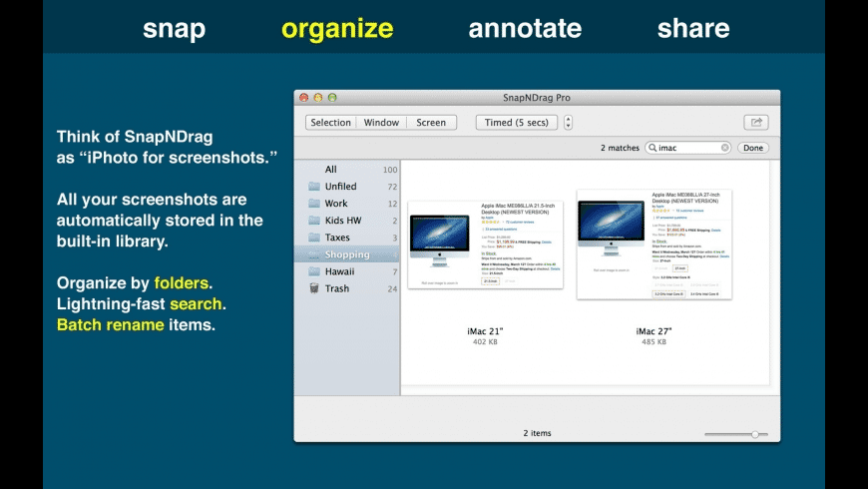Image resolution: width=868 pixels, height=489 pixels.
Task: Click the yellow minimize window button
Action: coord(317,98)
